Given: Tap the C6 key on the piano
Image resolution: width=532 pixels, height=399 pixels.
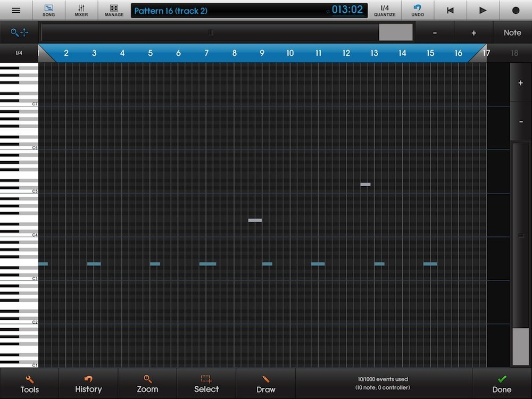Looking at the screenshot, I should point(19,147).
